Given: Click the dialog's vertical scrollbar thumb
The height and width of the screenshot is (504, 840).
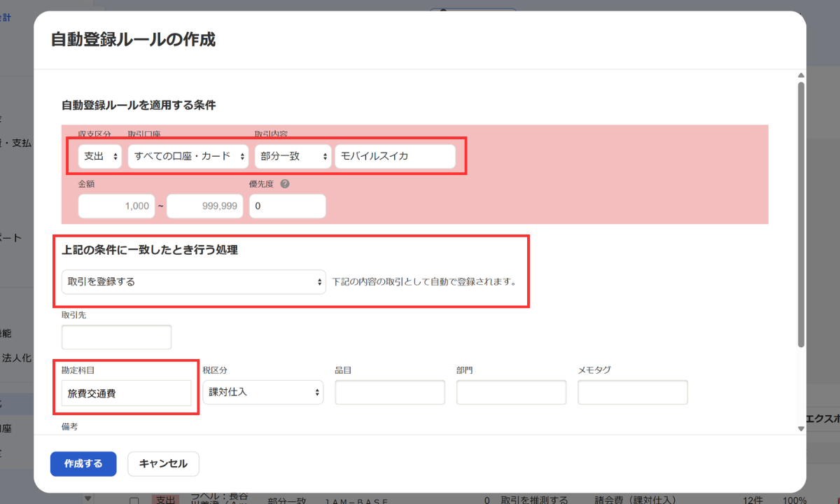Looking at the screenshot, I should [x=801, y=210].
